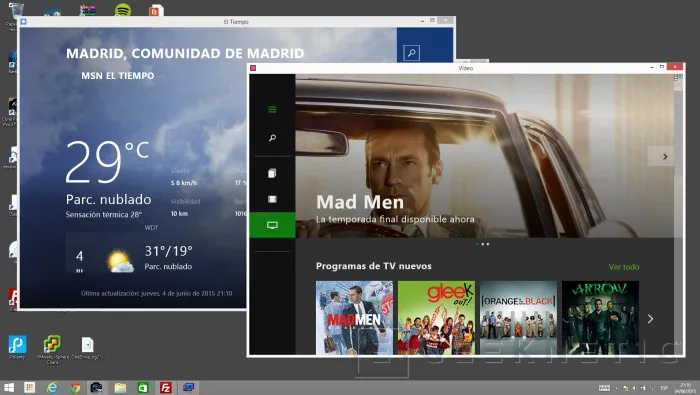Screen dimensions: 700x395
Task: Open the Windows Start button
Action: [x=8, y=387]
